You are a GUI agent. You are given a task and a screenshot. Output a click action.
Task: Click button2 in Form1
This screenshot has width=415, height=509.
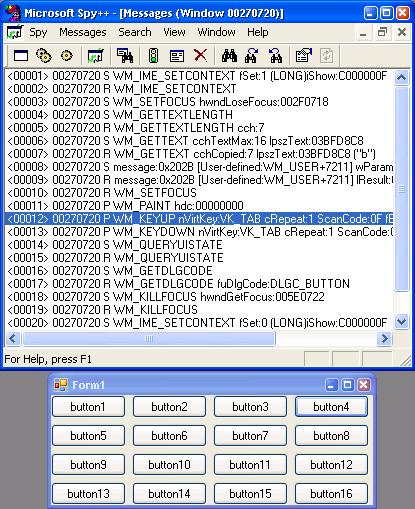point(169,407)
